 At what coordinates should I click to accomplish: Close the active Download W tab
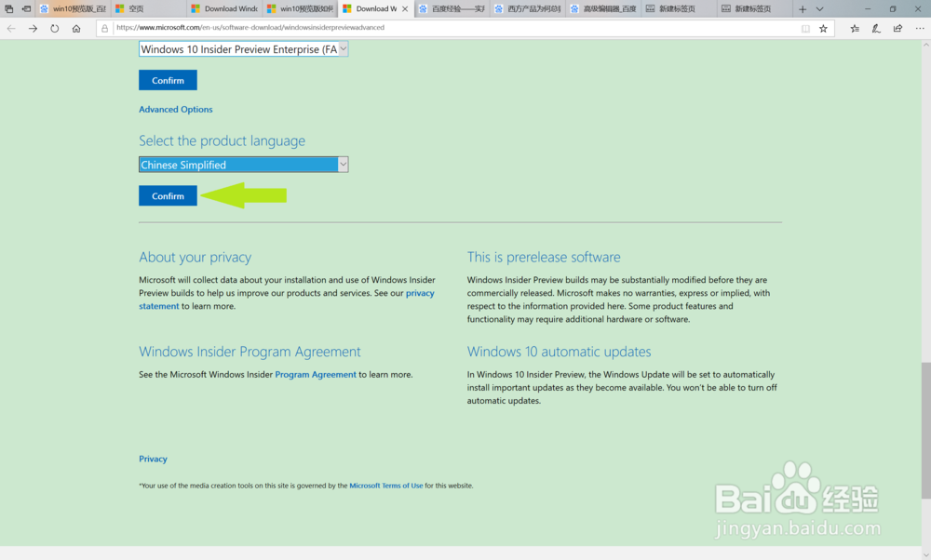click(405, 9)
